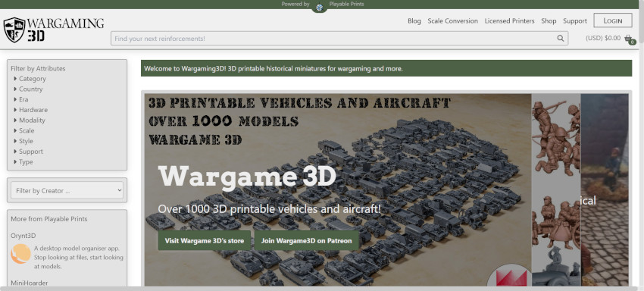Screen dimensions: 644x291
Task: Open the Shop menu item
Action: [549, 21]
